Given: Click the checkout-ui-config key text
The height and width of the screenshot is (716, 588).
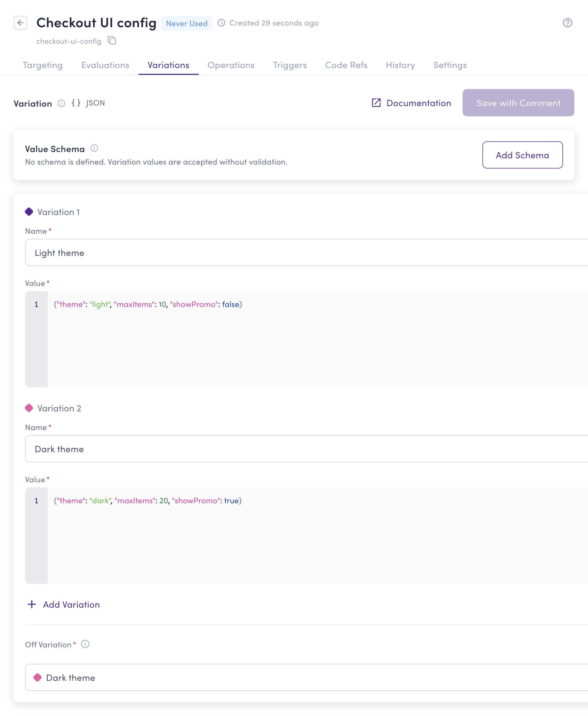Looking at the screenshot, I should click(69, 41).
